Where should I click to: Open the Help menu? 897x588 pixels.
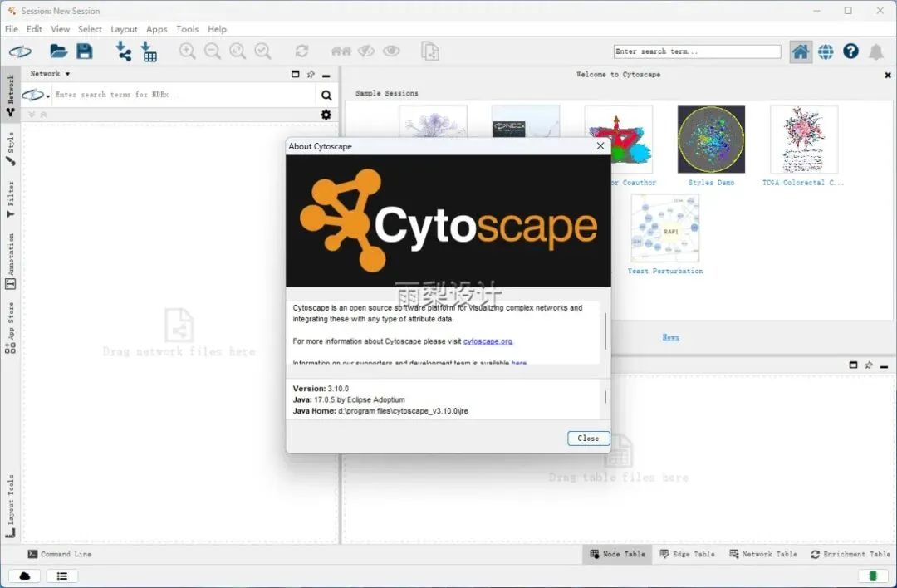point(217,29)
